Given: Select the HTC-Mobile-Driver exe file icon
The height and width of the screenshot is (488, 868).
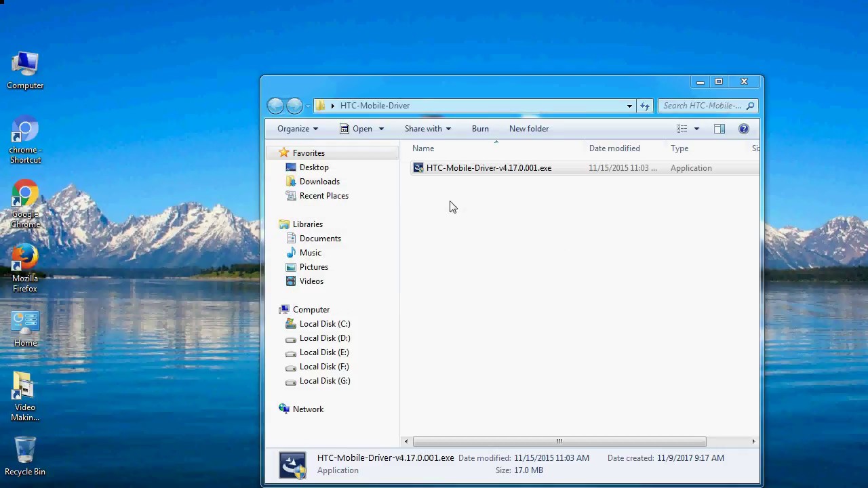Looking at the screenshot, I should tap(418, 168).
